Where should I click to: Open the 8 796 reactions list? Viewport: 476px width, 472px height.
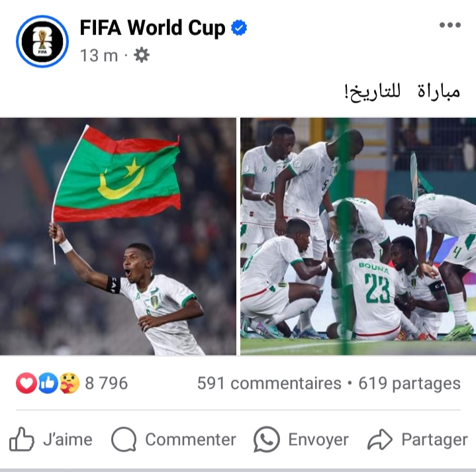coord(106,383)
